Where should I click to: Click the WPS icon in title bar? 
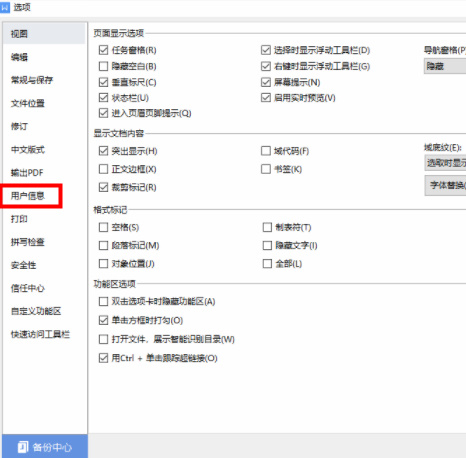(x=5, y=7)
